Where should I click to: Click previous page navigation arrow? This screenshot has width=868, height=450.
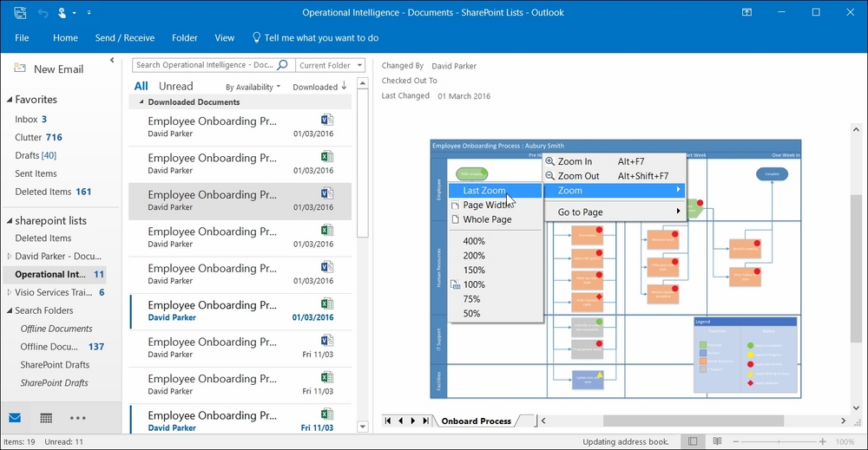click(401, 421)
